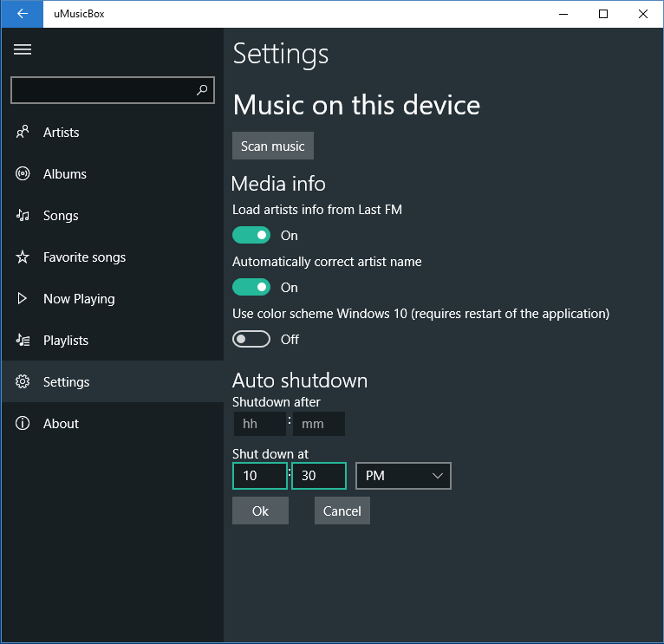This screenshot has width=664, height=644.
Task: Click the Shut down at minutes field
Action: [x=318, y=476]
